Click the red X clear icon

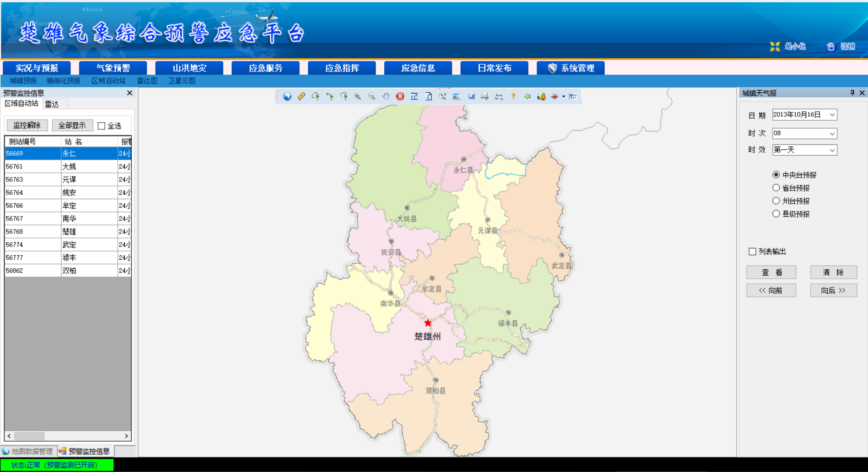pos(400,96)
